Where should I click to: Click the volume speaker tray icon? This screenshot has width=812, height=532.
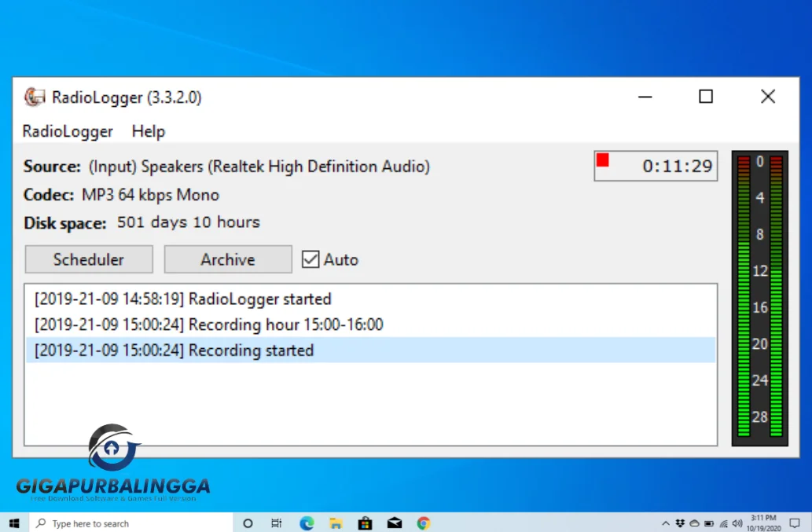coord(737,523)
